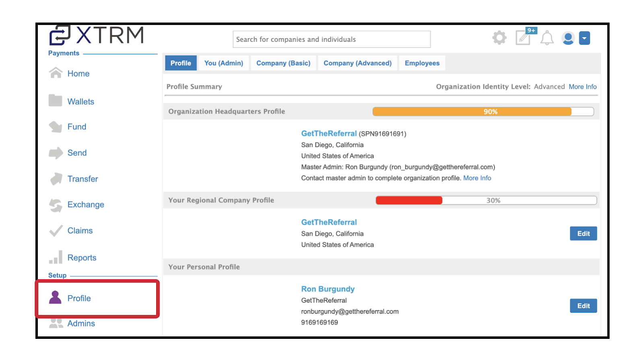Click the Your Personal Profile header
Viewport: 644px width, 361px height.
(x=204, y=267)
